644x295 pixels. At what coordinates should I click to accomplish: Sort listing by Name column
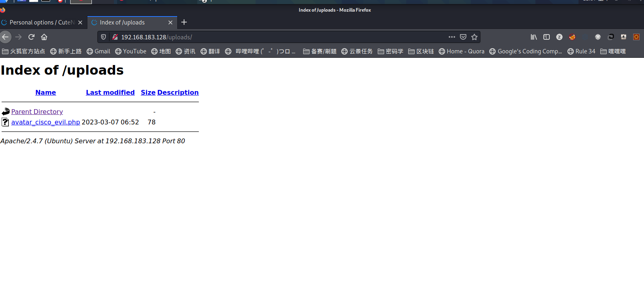tap(46, 92)
